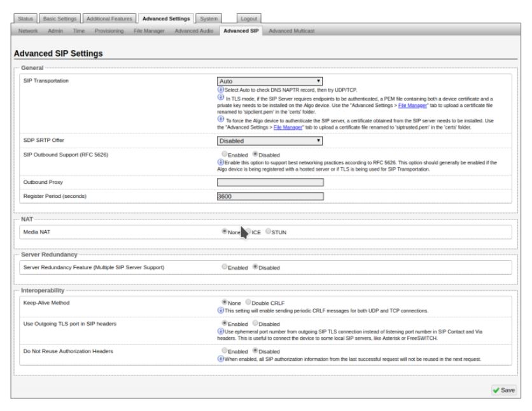Click info icon for Do Not Reuse Authorization Headers
532x411 pixels.
[x=220, y=359]
